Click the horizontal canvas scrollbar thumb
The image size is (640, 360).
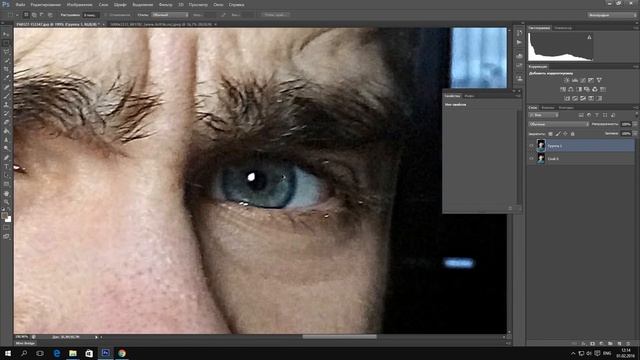(339, 337)
